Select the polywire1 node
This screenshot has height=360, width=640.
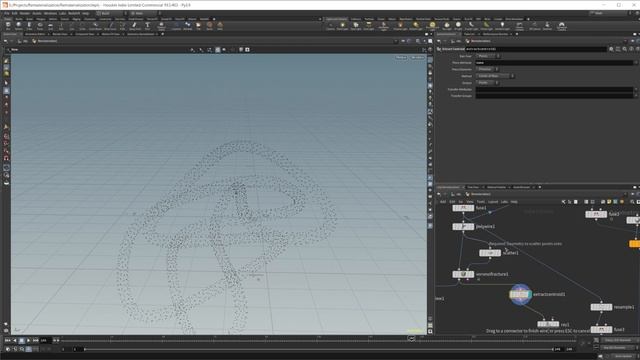click(463, 227)
